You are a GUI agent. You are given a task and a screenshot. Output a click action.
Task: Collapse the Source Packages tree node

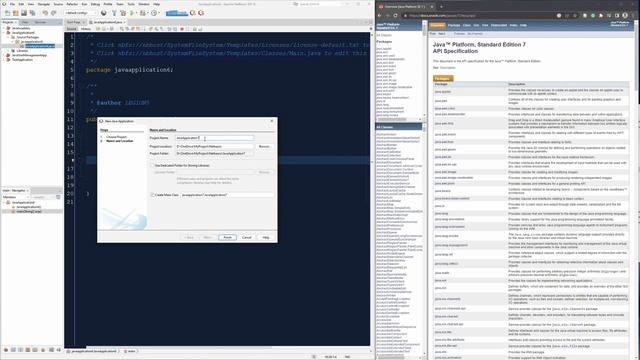click(8, 37)
